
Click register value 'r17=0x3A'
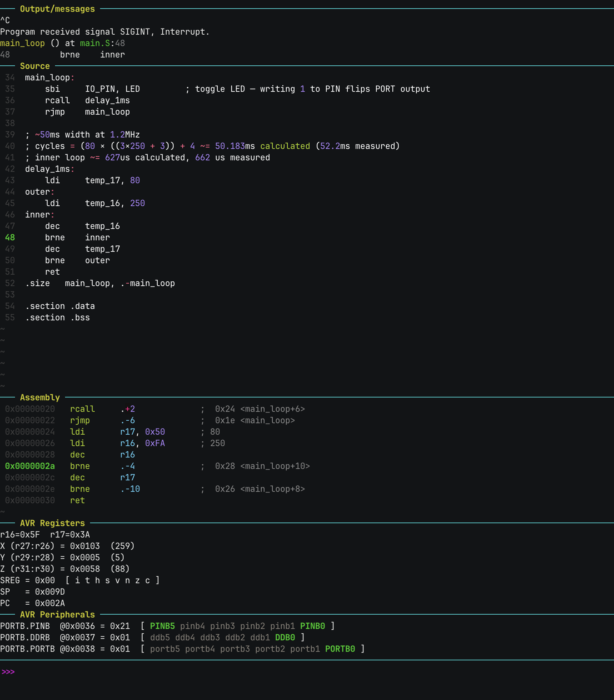tap(70, 535)
